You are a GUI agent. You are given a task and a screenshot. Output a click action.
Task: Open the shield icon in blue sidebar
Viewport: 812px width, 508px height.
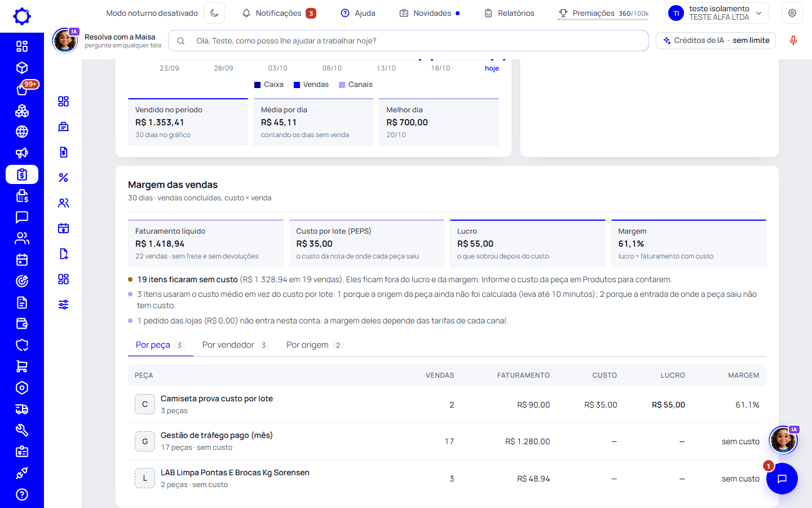tap(22, 345)
